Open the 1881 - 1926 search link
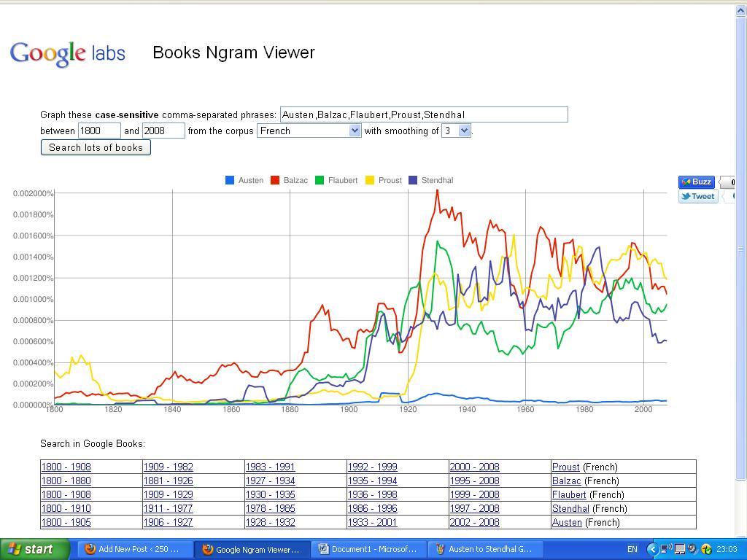 point(169,481)
